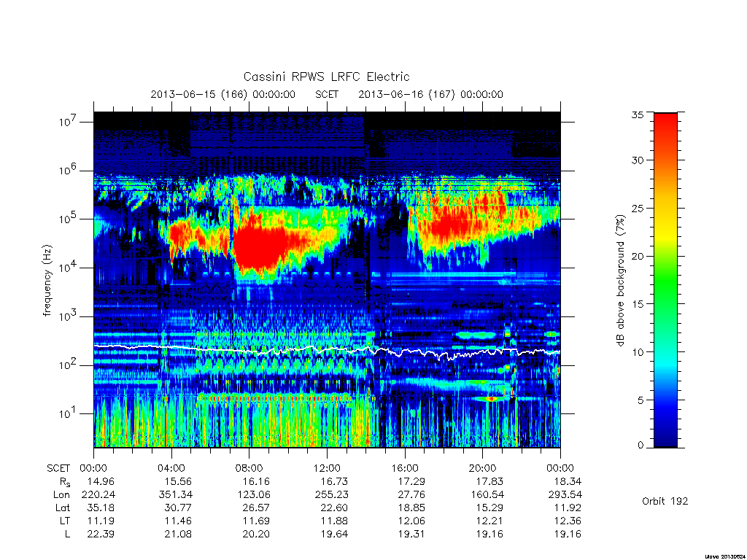747x560 pixels.
Task: Click the Rs value 18.34
Action: pos(568,481)
